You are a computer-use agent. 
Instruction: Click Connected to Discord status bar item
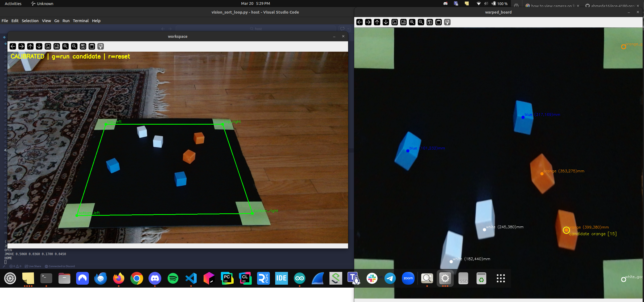60,266
